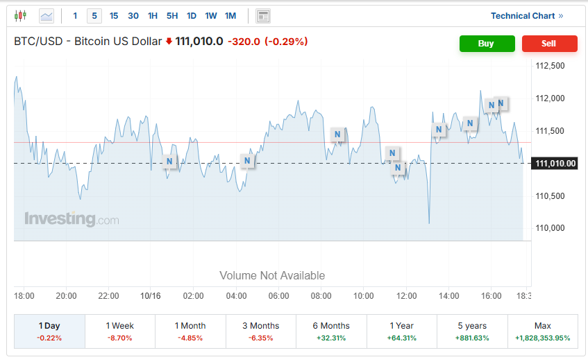Click the news layout icon in toolbar

coord(262,16)
